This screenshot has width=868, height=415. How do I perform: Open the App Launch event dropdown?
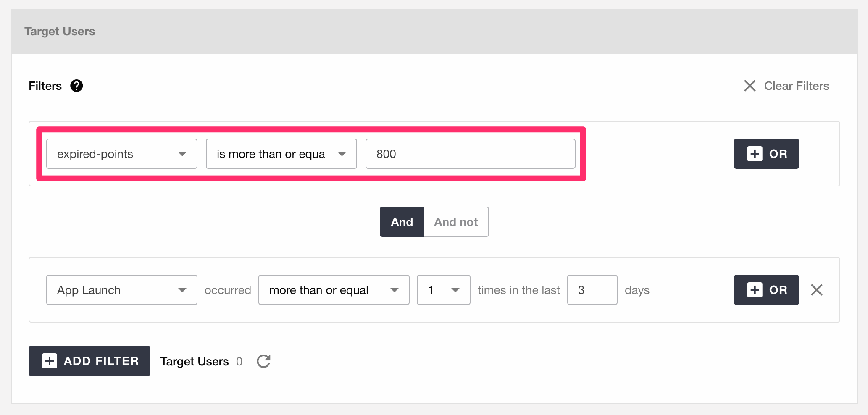click(x=122, y=290)
